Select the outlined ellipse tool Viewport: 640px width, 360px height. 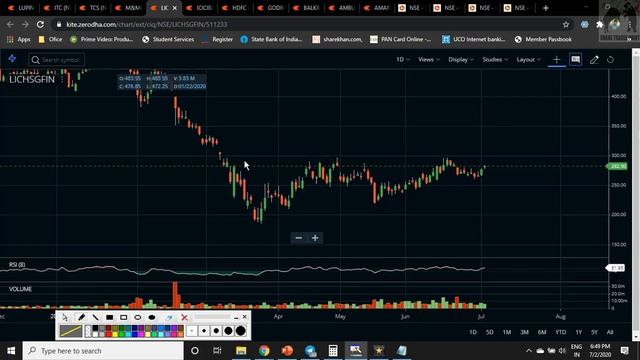coord(138,317)
